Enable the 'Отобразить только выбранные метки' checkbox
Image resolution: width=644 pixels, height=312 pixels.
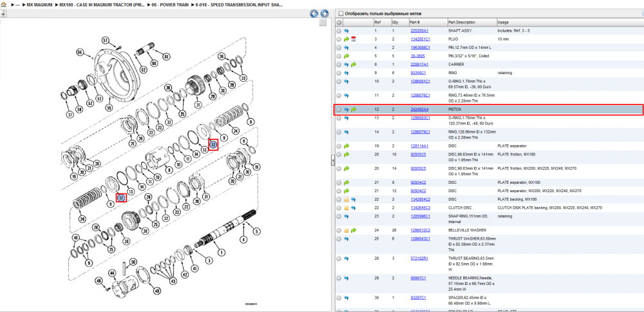click(x=340, y=14)
